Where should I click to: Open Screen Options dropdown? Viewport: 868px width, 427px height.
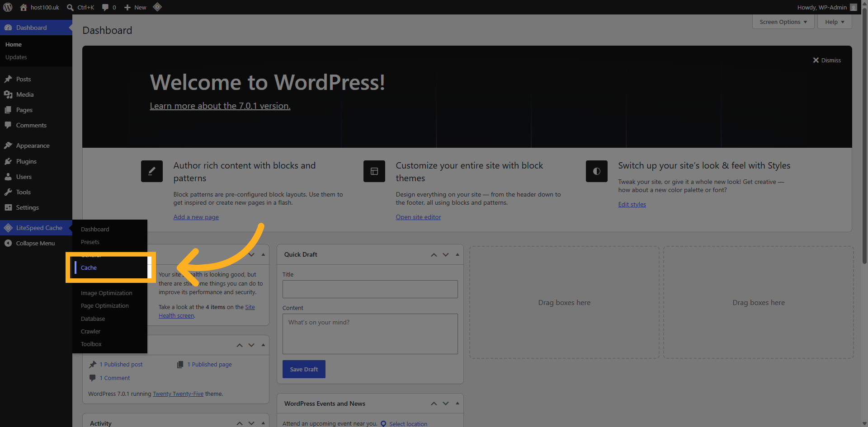point(783,22)
